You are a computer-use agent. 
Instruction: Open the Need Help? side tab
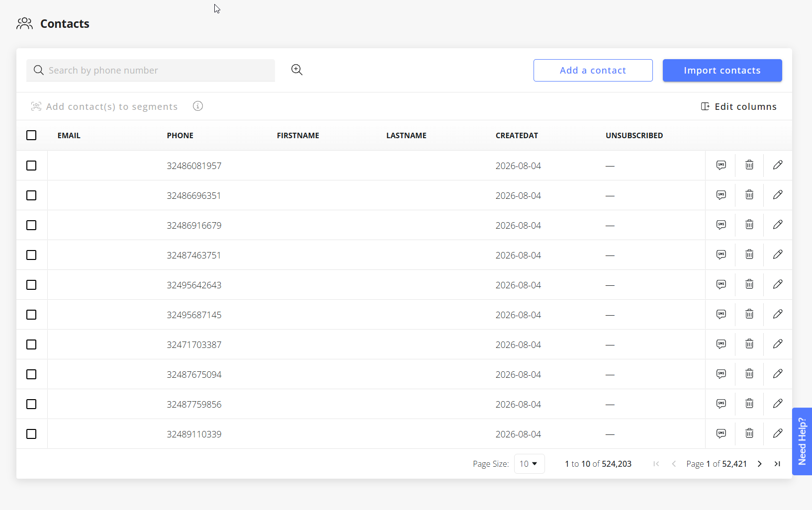point(802,441)
